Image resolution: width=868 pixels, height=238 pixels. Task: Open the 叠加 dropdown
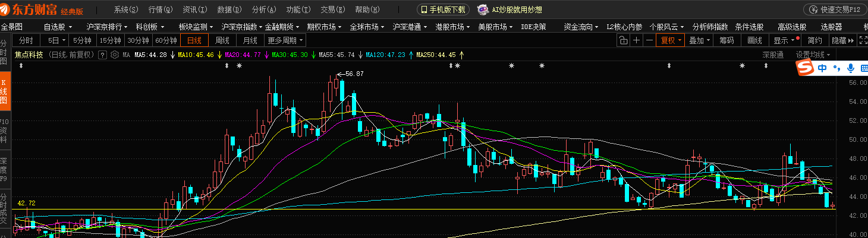[699, 40]
